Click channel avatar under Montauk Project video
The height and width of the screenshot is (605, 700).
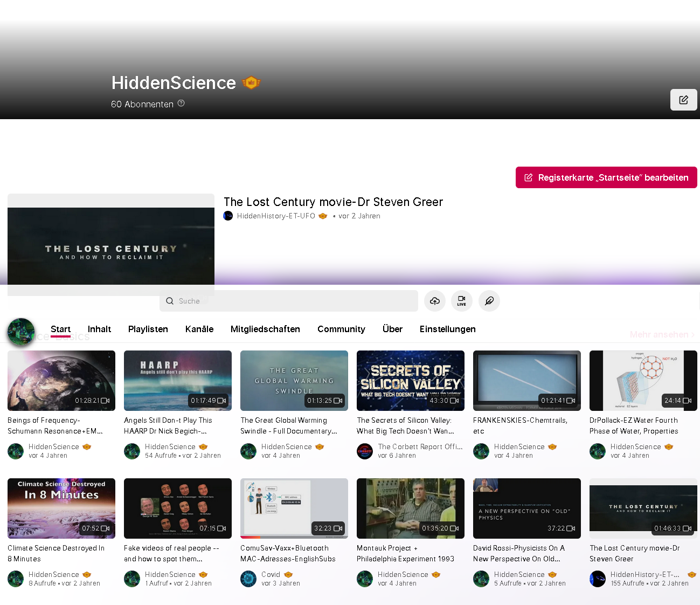click(365, 579)
